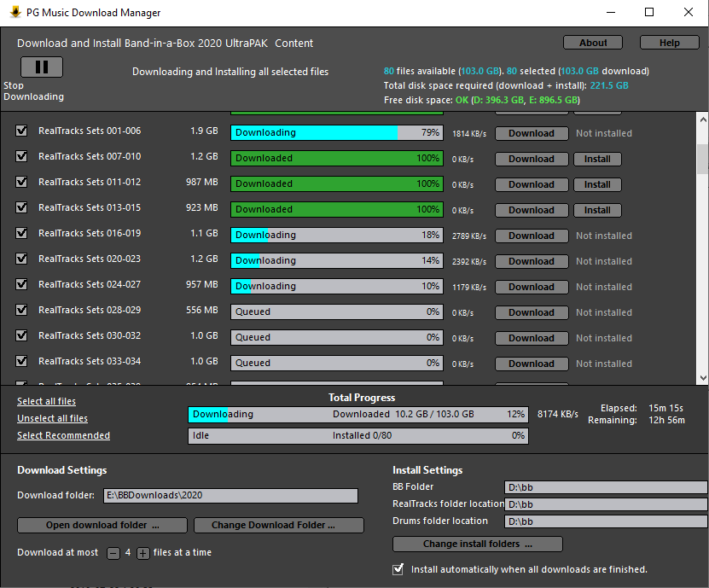The height and width of the screenshot is (588, 709).
Task: Click Install for RealTracks Sets 007-010
Action: (597, 159)
